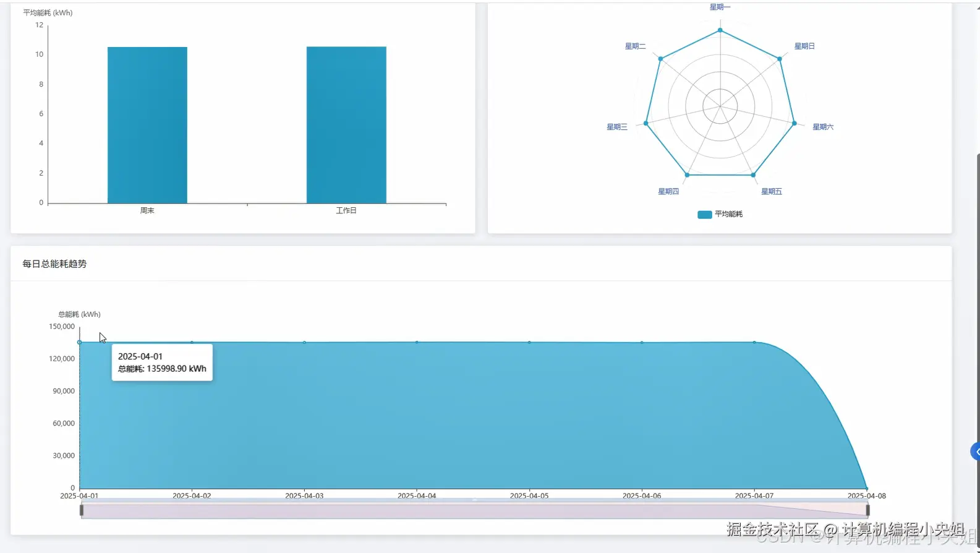Select the 星期一 radar data point
The width and height of the screenshot is (980, 553).
[720, 30]
